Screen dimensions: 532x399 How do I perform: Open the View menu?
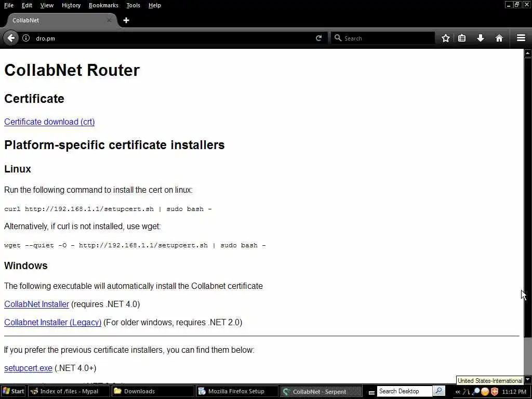[x=47, y=5]
